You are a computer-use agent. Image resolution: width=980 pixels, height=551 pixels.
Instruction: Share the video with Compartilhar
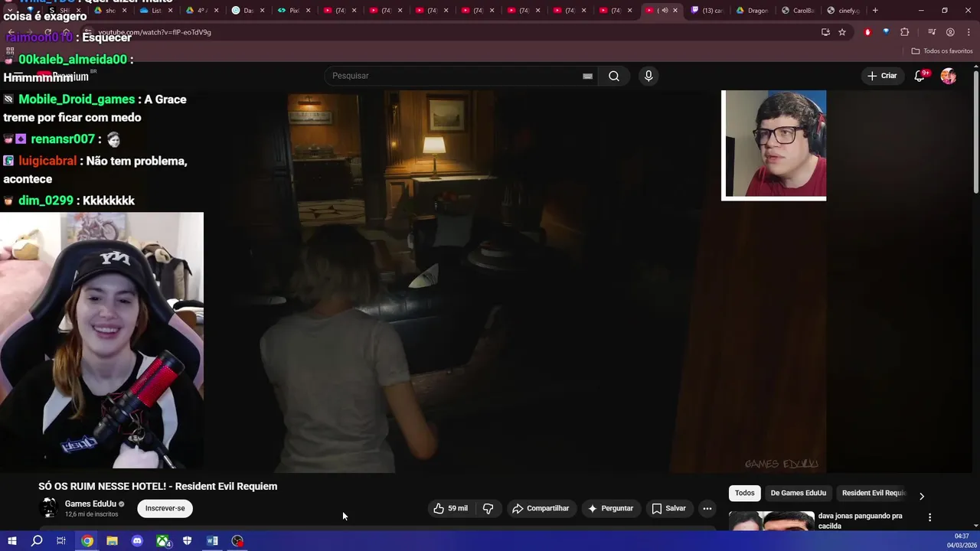tap(541, 508)
